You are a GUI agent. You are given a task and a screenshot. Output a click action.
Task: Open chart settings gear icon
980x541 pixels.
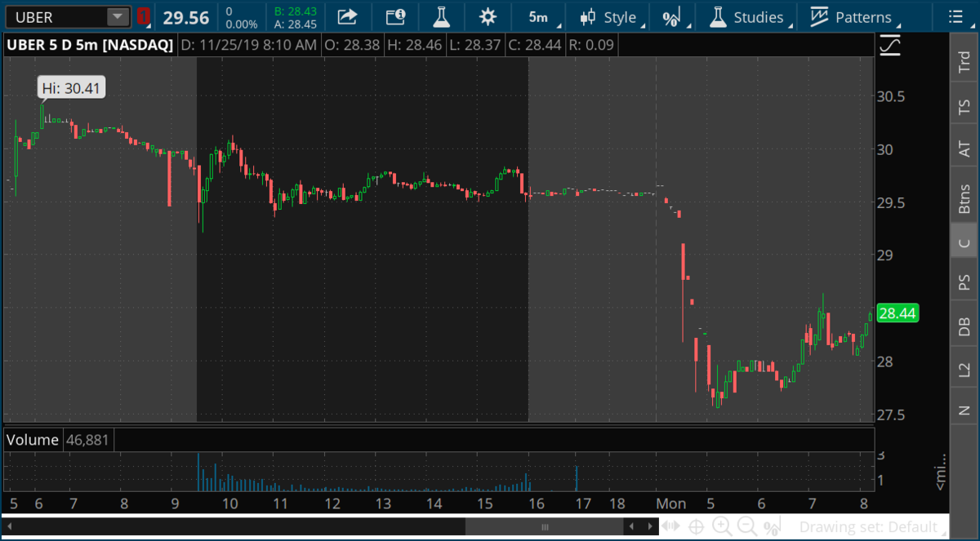488,17
